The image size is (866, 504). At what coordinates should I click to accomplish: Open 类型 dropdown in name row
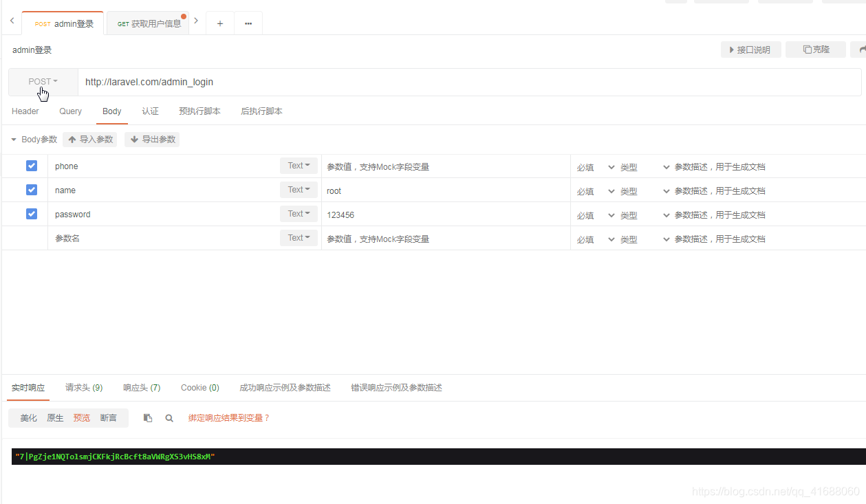point(645,191)
